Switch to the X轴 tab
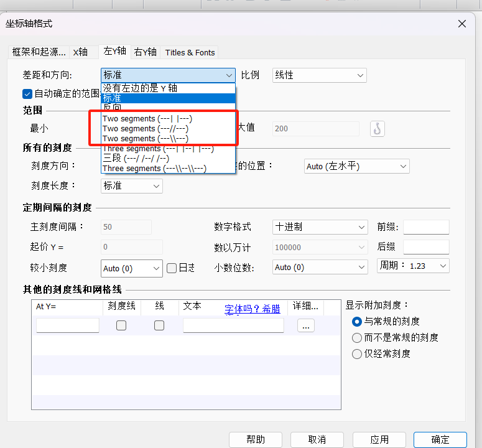 tap(80, 52)
